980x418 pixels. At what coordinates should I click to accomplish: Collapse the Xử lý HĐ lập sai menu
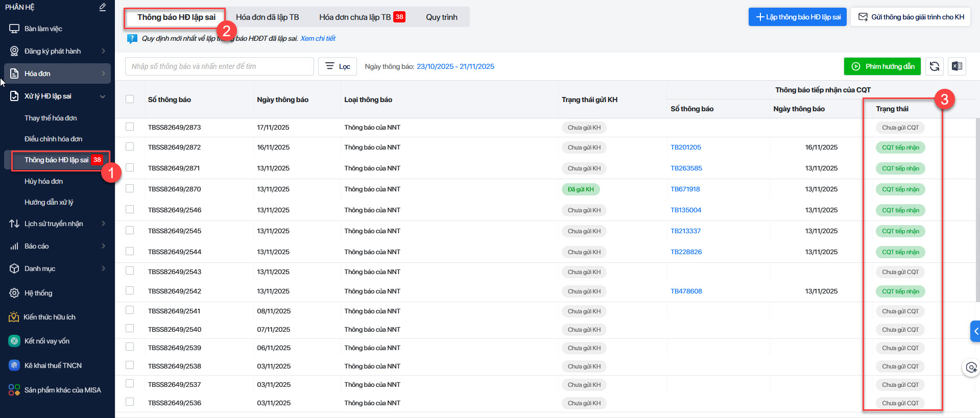103,96
